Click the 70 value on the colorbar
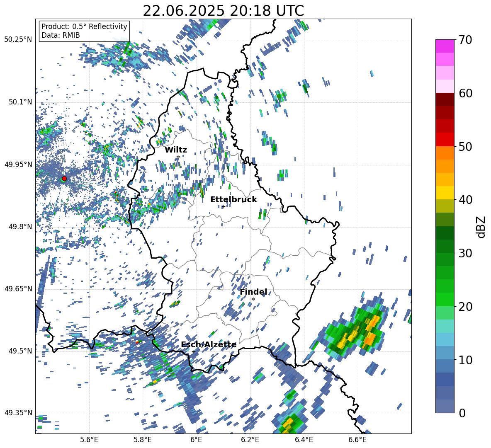491x448 pixels. click(x=465, y=40)
